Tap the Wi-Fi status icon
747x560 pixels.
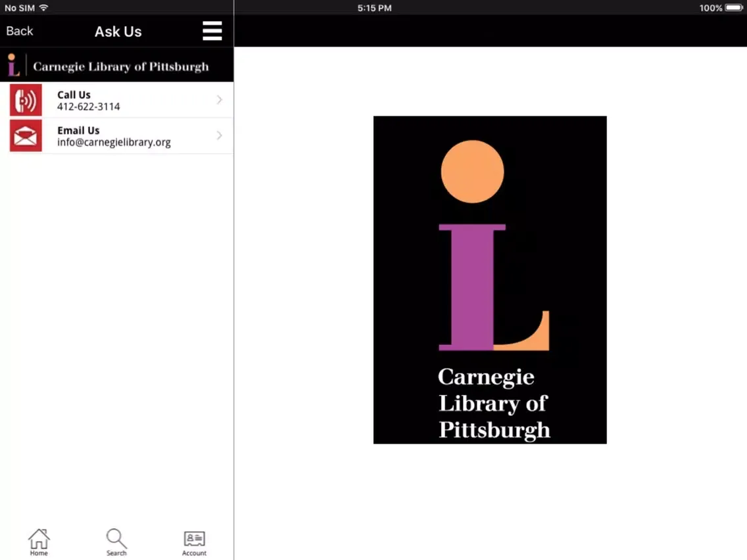(x=43, y=8)
